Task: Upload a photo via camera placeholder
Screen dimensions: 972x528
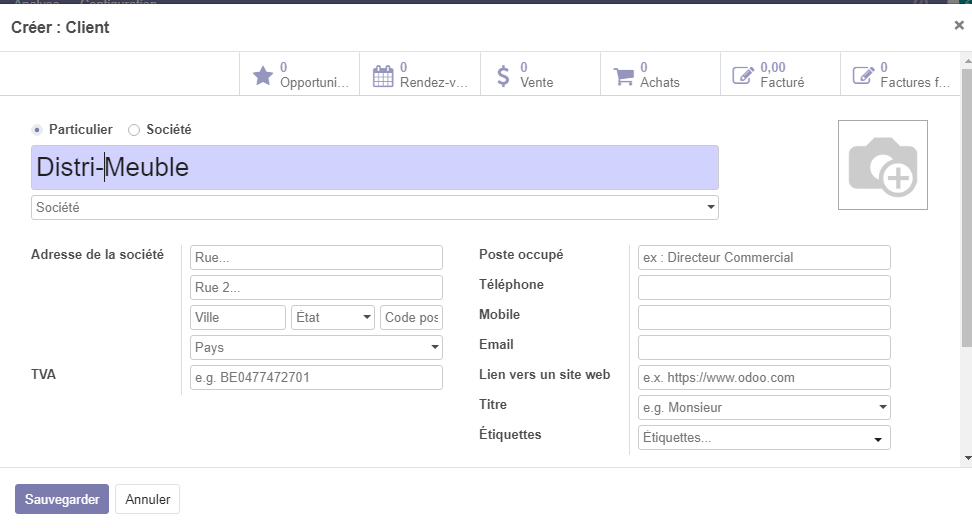Action: 882,165
